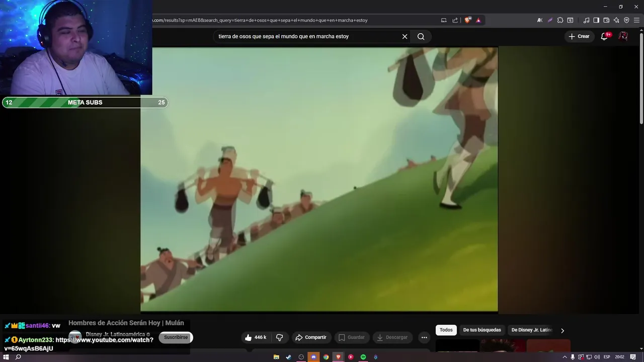Open the YouTube account avatar menu
644x362 pixels.
pos(623,36)
